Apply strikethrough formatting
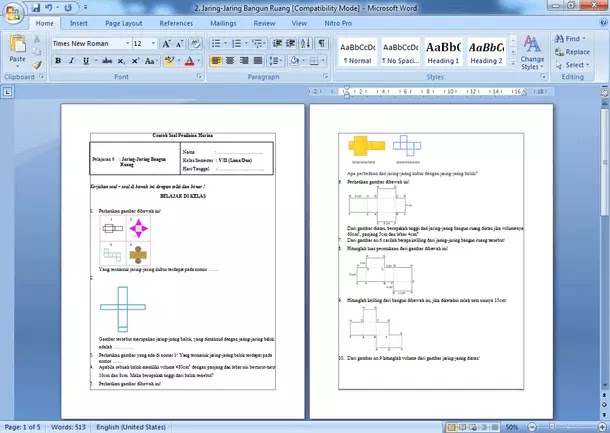The width and height of the screenshot is (610, 433). tap(107, 61)
